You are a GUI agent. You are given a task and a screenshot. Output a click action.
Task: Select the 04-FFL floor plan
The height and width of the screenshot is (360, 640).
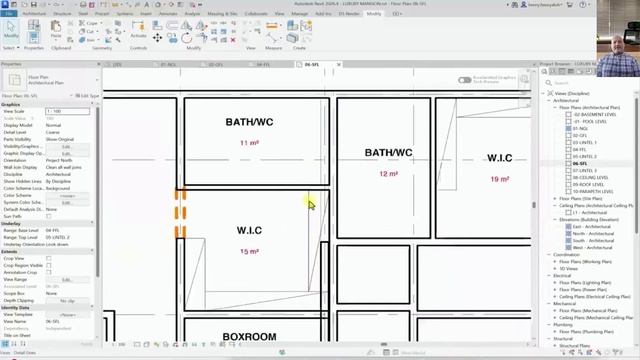pos(580,149)
